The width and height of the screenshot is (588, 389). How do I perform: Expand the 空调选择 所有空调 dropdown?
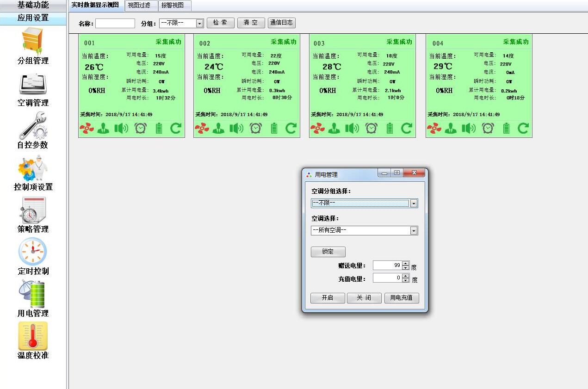(x=413, y=230)
